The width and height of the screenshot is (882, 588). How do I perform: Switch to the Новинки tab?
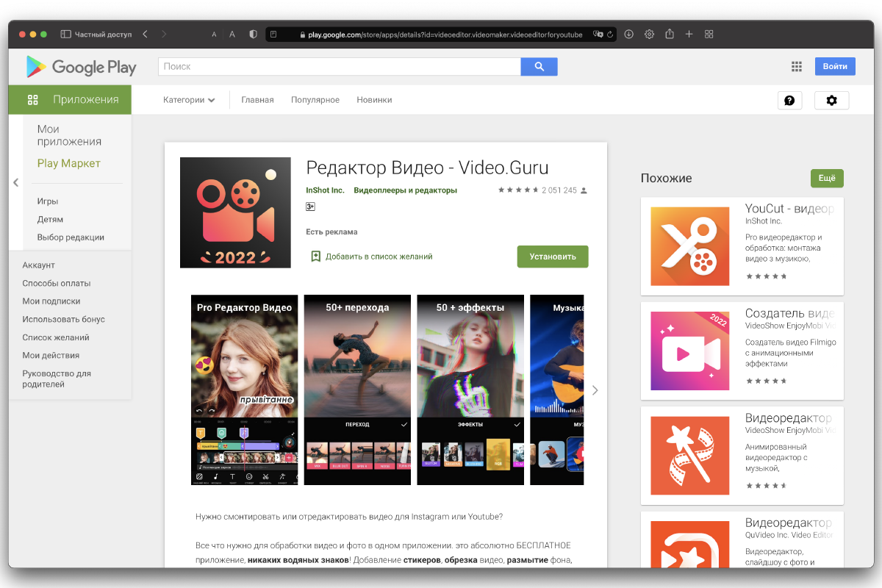click(x=374, y=100)
